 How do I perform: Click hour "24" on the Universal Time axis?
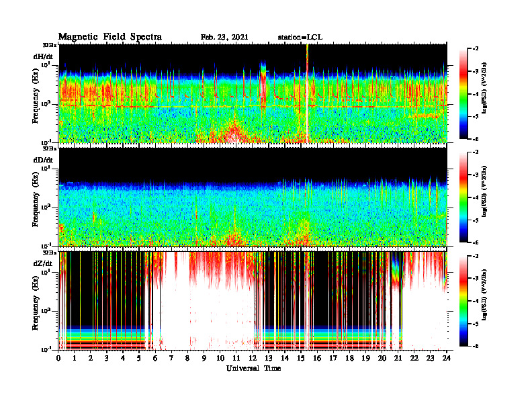click(x=447, y=359)
